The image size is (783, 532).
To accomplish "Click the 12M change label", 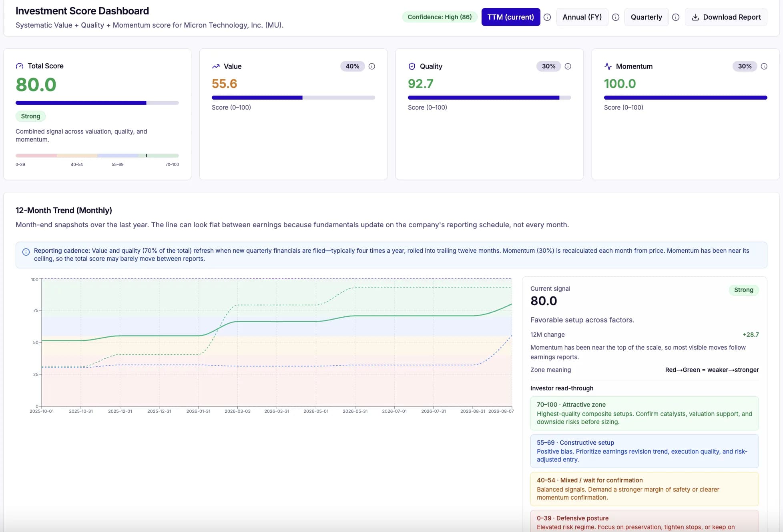I will 548,335.
